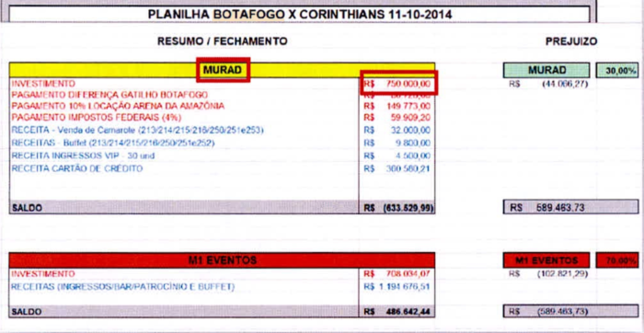This screenshot has height=333, width=644.
Task: Select the Receitas Ingressos/Bar/Patrocínio e Buffet row
Action: click(222, 287)
